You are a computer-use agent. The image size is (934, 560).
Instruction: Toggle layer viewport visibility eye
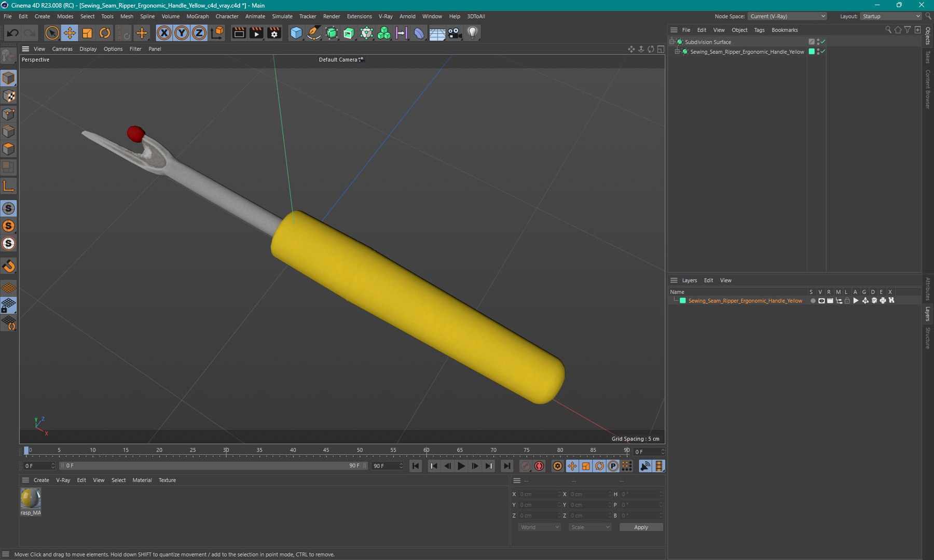point(821,301)
